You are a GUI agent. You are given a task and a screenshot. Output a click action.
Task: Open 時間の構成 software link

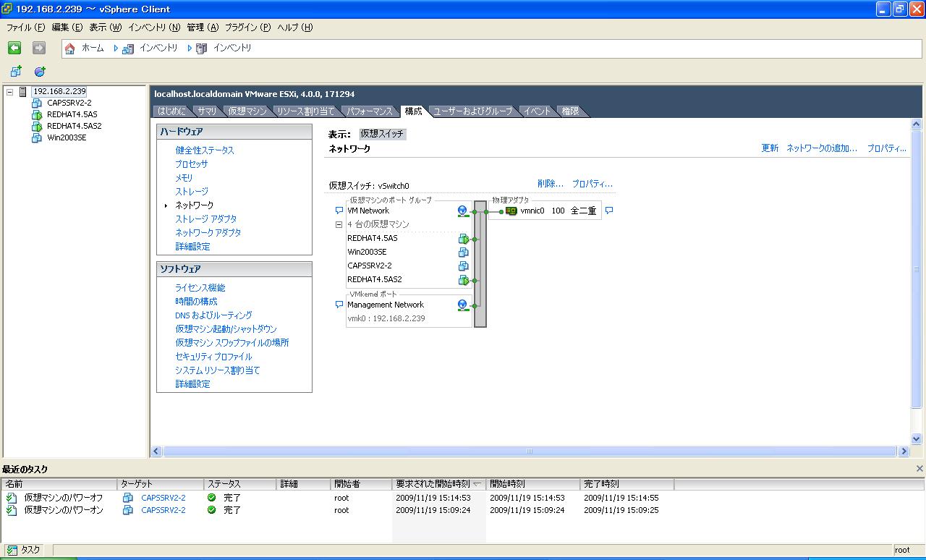click(196, 302)
